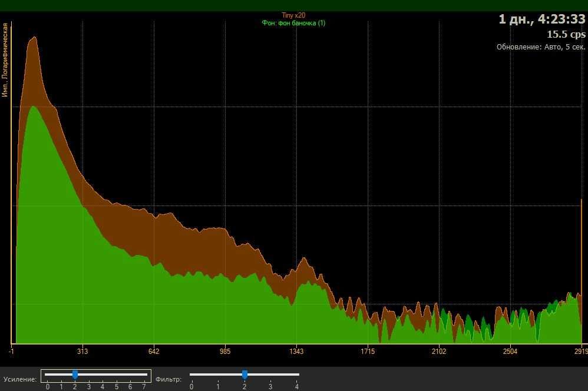Click the x-axis value 313
The width and height of the screenshot is (588, 391).
[82, 352]
